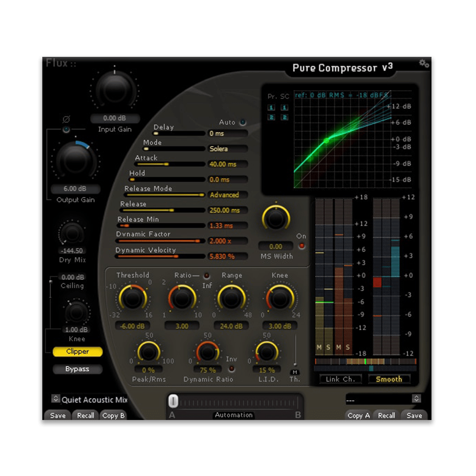Click the Dynamic Ratio knob
Viewport: 476px width, 476px height.
click(208, 352)
